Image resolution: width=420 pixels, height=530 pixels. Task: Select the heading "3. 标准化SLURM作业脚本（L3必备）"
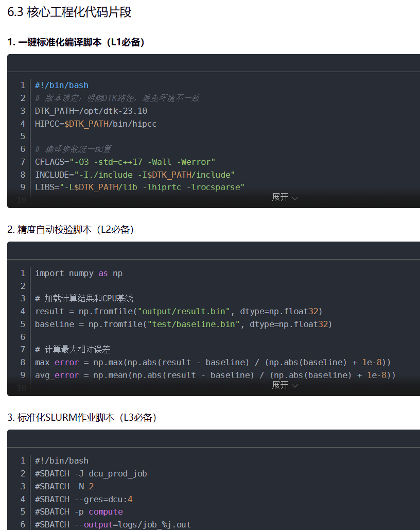[82, 418]
